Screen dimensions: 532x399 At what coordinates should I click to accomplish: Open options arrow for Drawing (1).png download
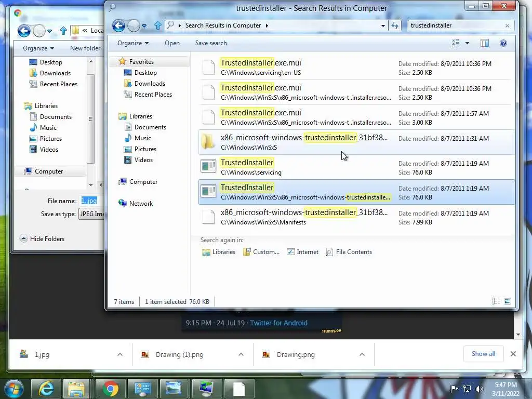[x=241, y=354]
